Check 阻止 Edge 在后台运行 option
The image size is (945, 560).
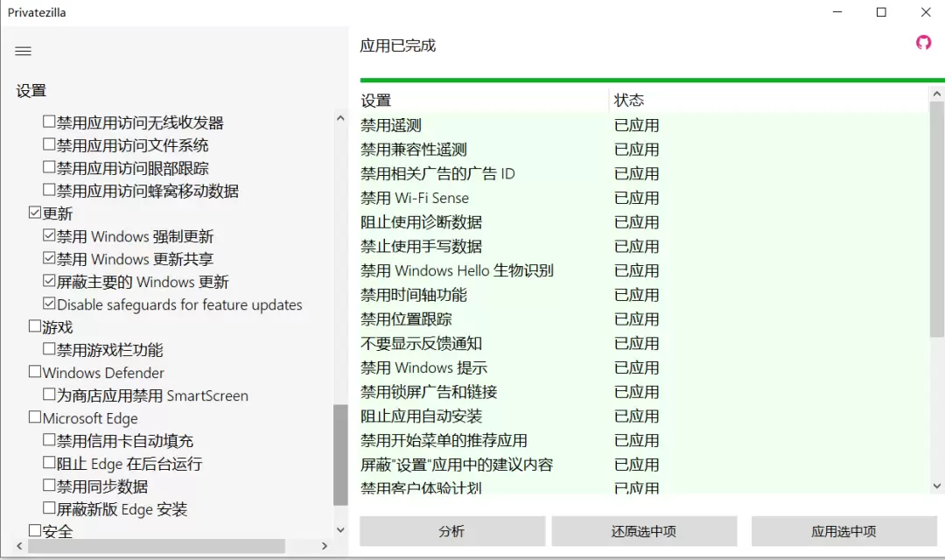(x=49, y=463)
